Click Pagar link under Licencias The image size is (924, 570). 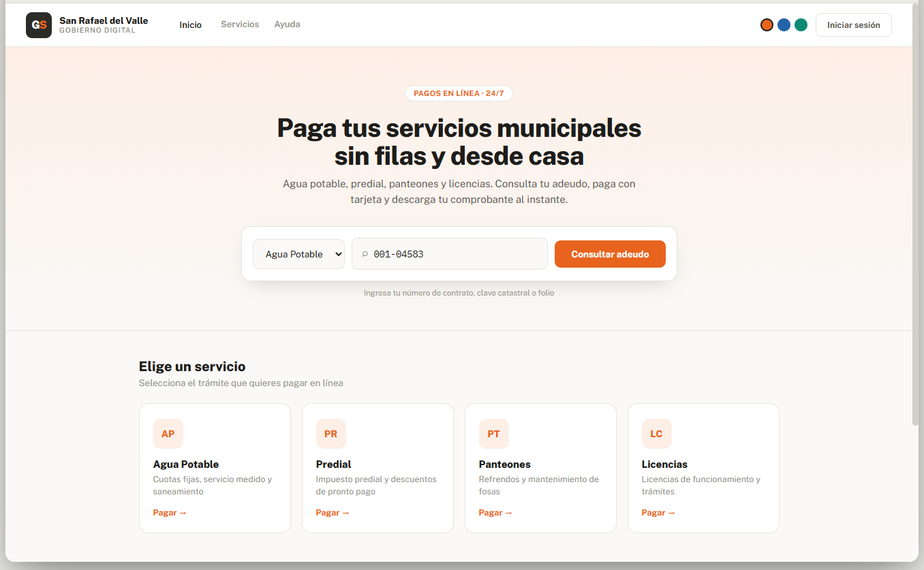tap(658, 513)
